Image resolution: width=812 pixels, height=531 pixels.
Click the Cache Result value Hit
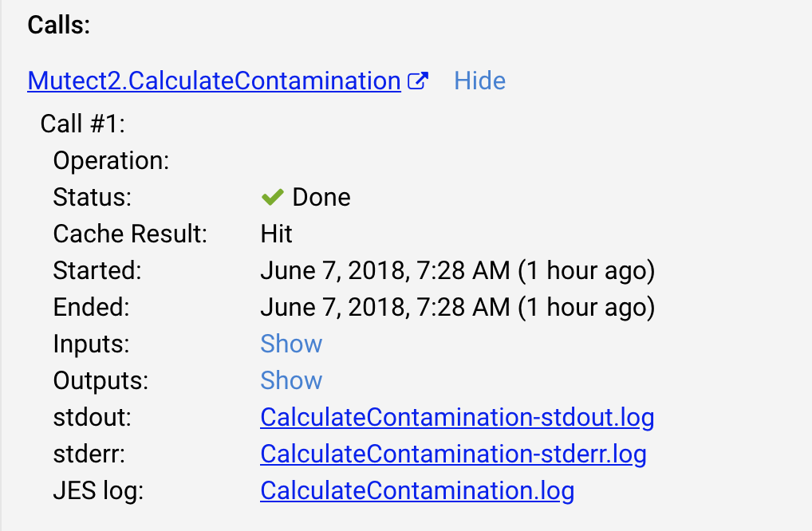[x=276, y=234]
